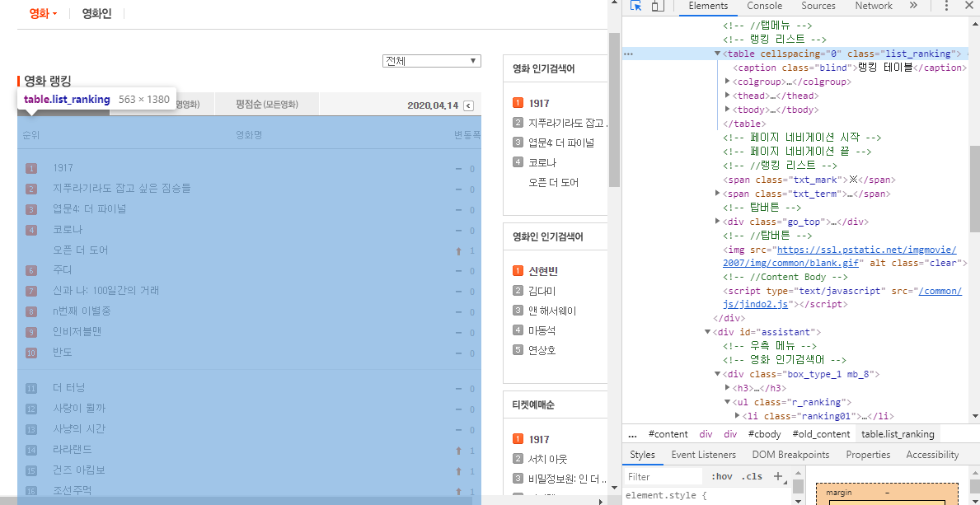The image size is (980, 505).
Task: Click the styles Filter input field
Action: click(664, 476)
